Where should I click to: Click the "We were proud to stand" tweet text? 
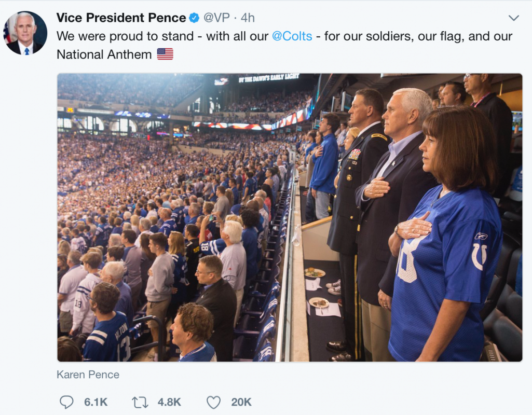click(x=125, y=36)
